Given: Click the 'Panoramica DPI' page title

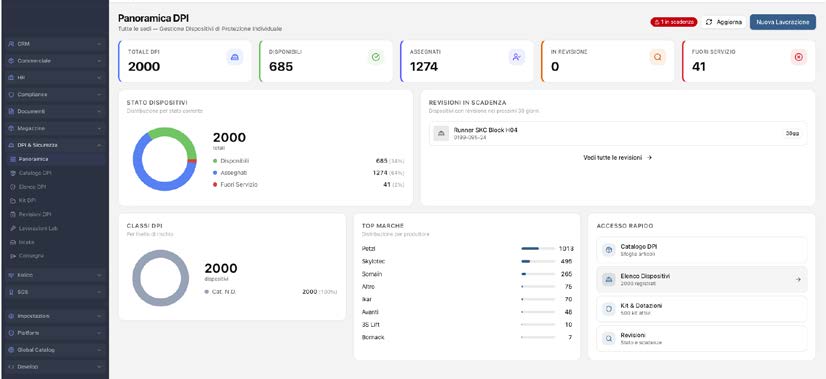Looking at the screenshot, I should tap(153, 18).
